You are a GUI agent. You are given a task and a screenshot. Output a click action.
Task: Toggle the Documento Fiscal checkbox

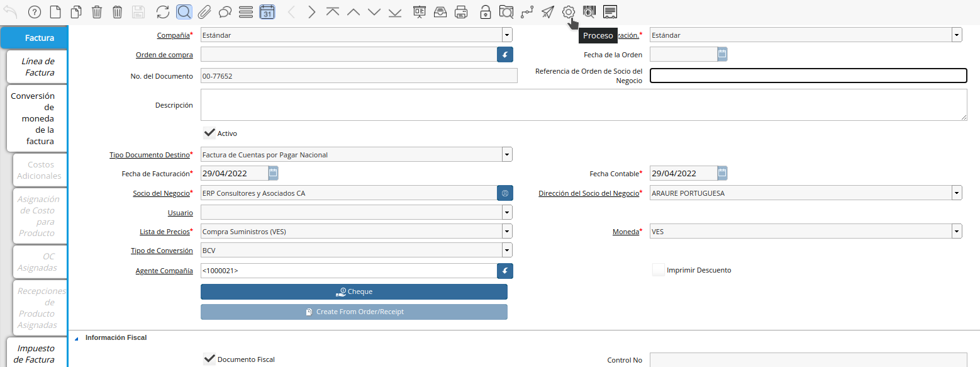coord(209,359)
